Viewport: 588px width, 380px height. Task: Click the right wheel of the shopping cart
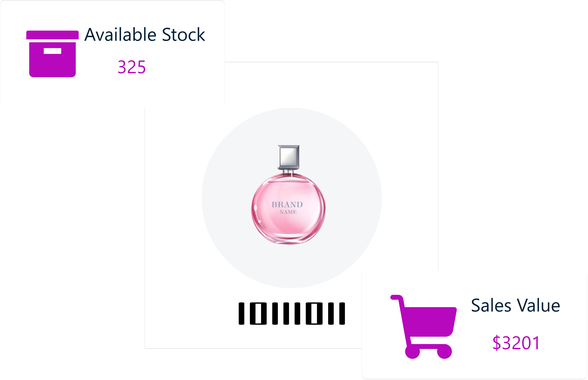click(x=445, y=352)
